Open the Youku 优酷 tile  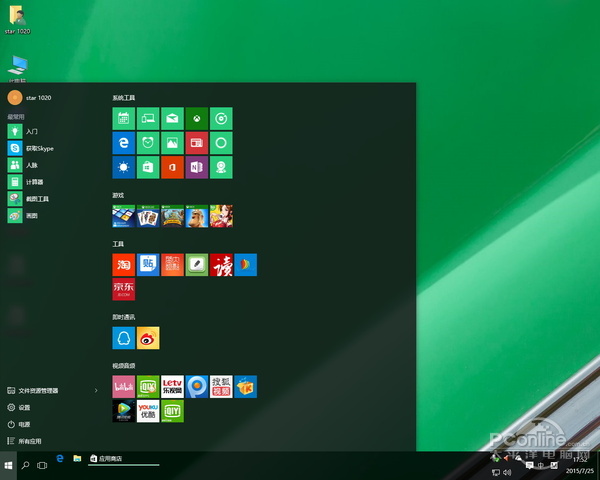pos(148,410)
